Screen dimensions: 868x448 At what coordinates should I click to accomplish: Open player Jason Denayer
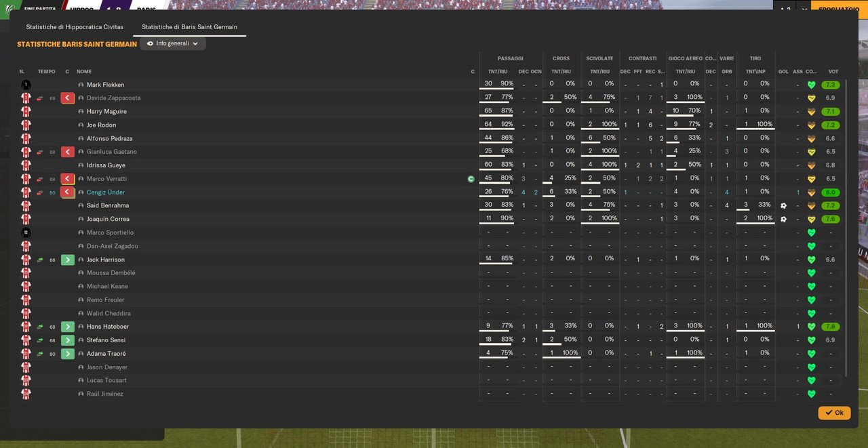[x=107, y=367]
